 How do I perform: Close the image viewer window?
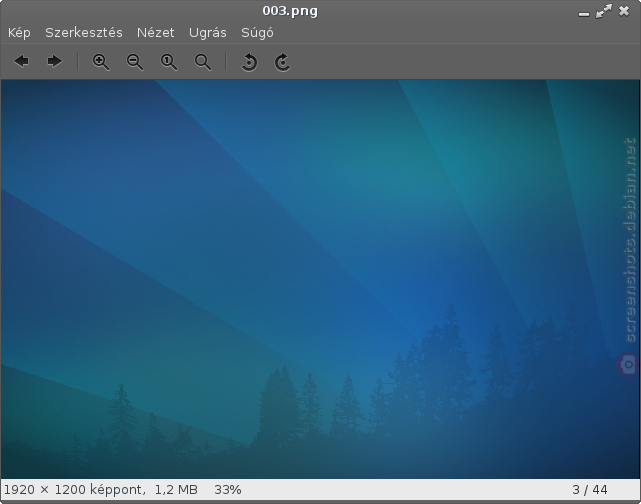click(x=624, y=11)
